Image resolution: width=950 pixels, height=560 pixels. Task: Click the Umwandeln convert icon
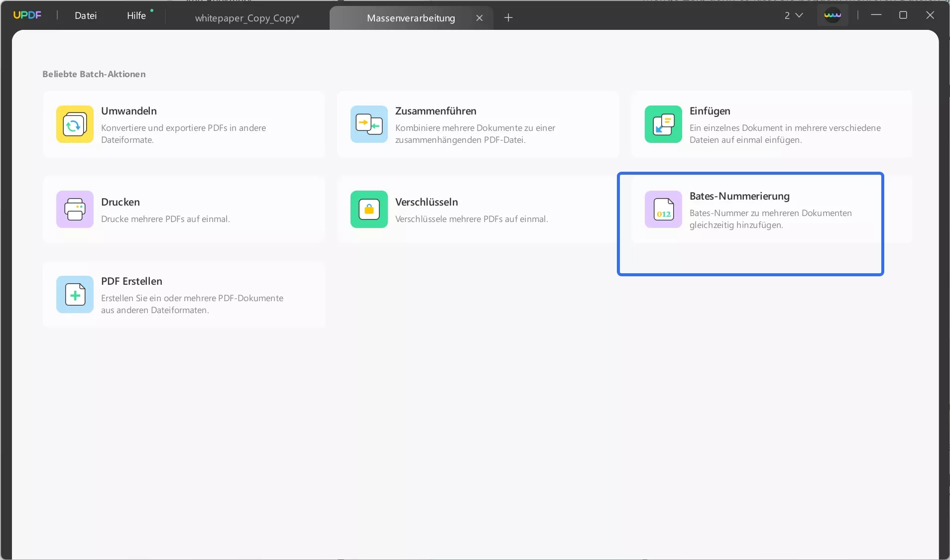[75, 124]
